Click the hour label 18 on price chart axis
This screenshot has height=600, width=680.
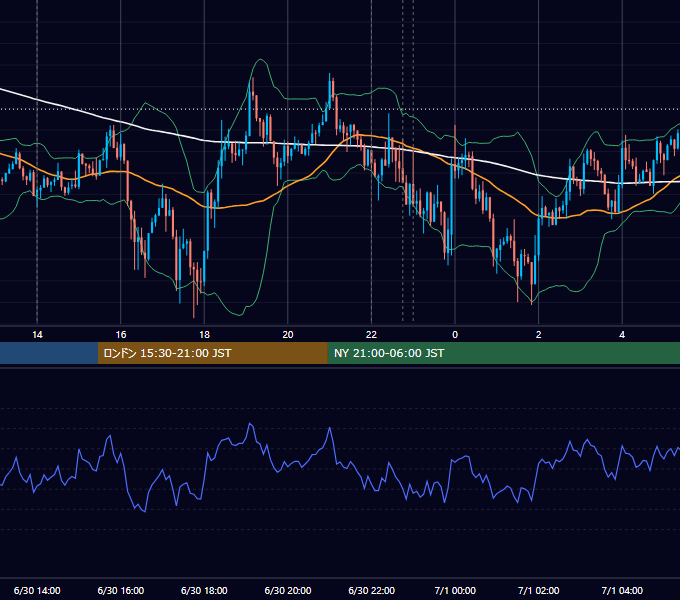(204, 335)
